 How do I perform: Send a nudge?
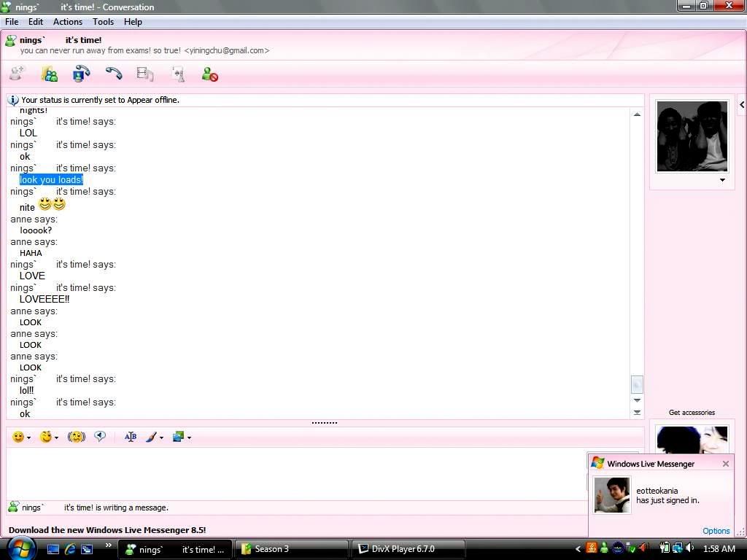[77, 437]
